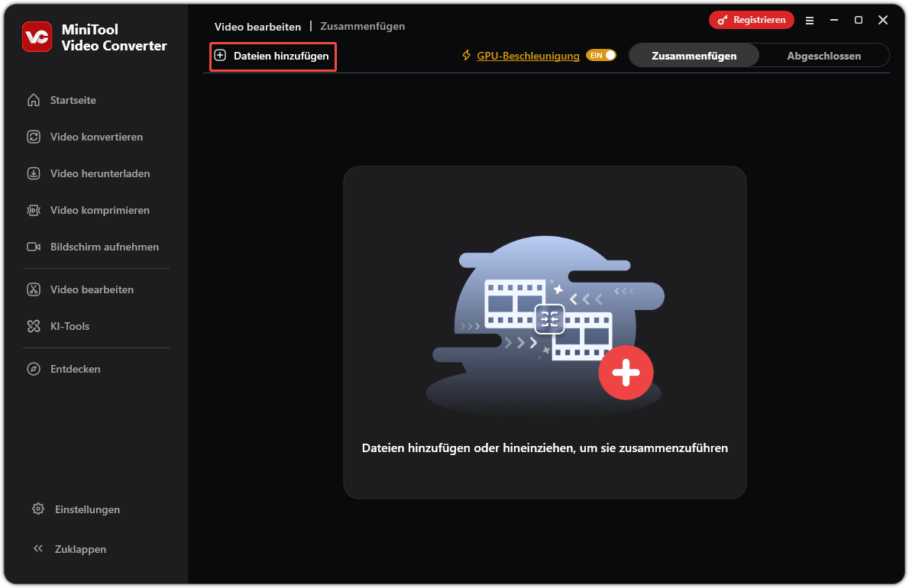Click the Einstellungen gear icon

click(38, 509)
